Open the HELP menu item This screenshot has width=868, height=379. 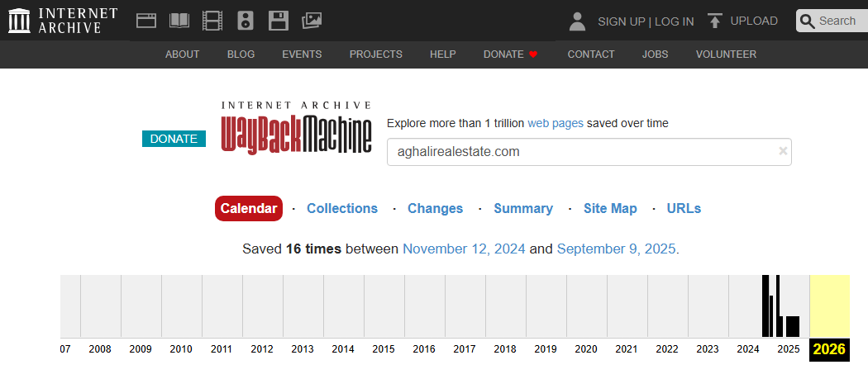coord(443,54)
